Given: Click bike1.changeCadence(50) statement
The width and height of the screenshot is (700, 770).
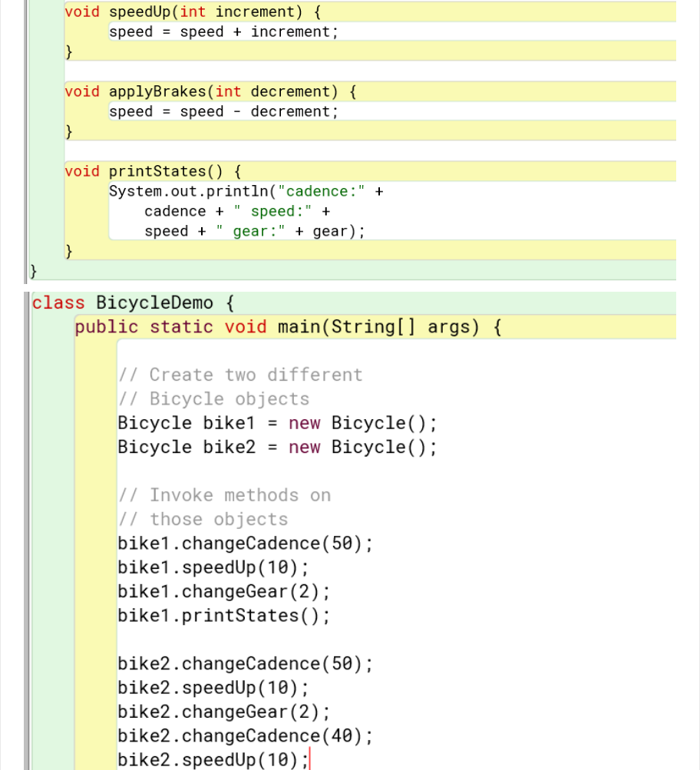Looking at the screenshot, I should click(x=244, y=543).
